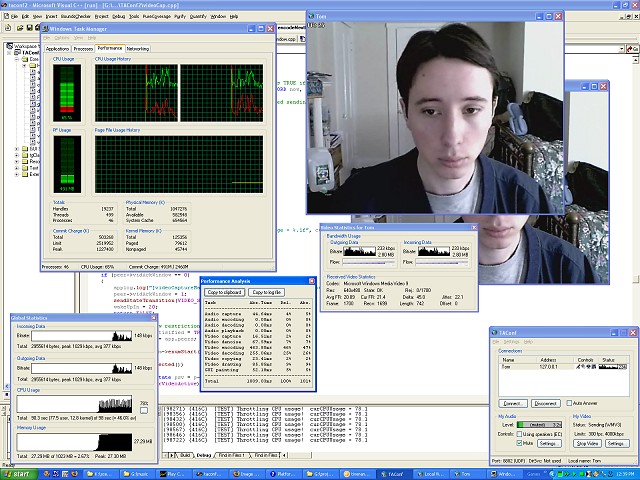
Task: Click Copy to clipboard in Performance Analysis
Action: click(x=224, y=292)
